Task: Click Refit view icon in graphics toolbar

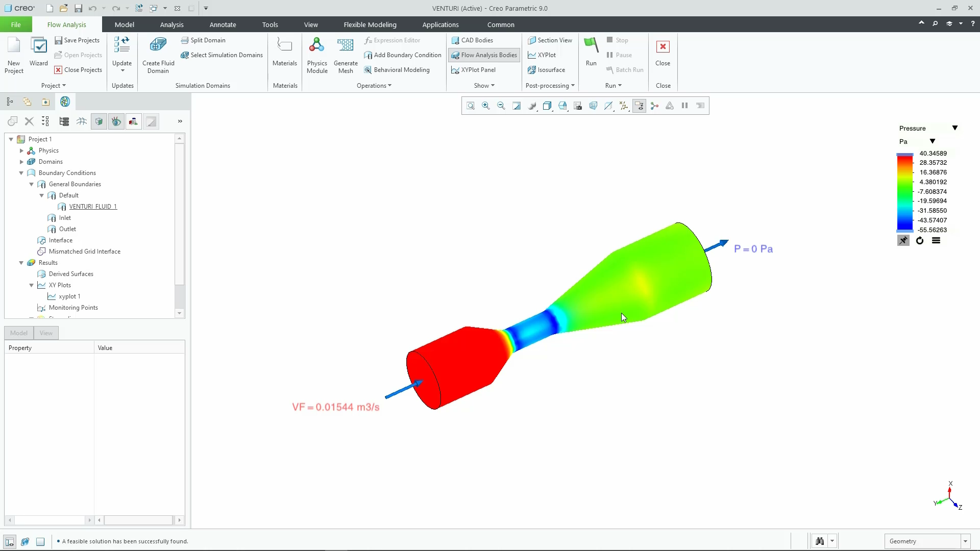Action: point(471,106)
